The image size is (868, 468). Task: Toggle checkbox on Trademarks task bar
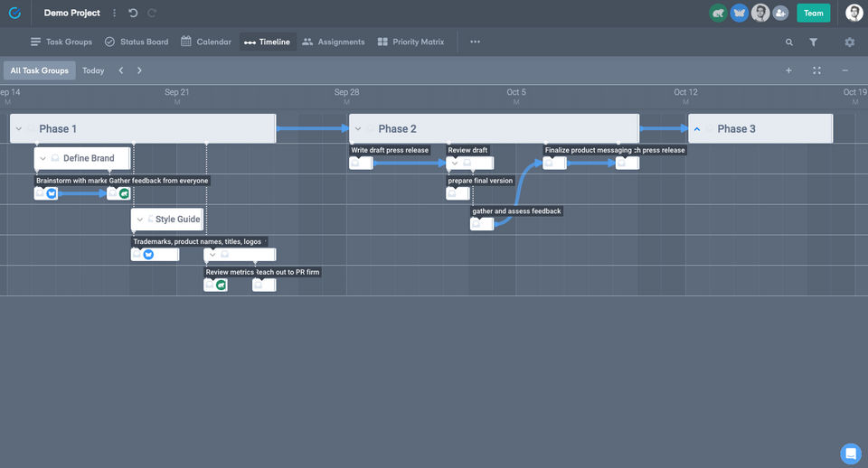pos(137,255)
